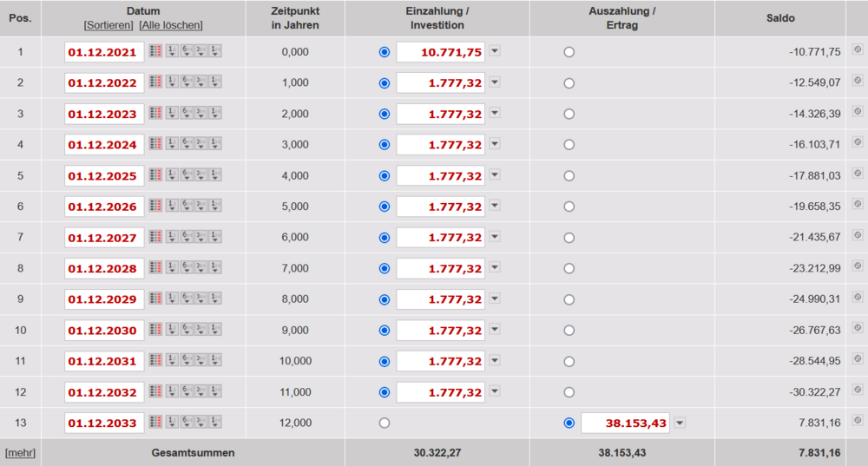Viewport: 868px width, 466px height.
Task: Choose Auszahlung radio for row 10
Action: click(569, 331)
